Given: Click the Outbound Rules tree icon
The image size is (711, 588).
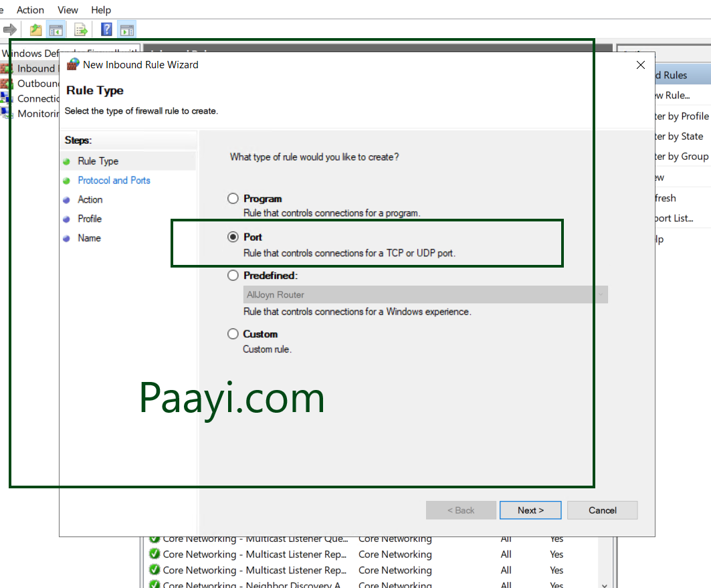Looking at the screenshot, I should [6, 84].
